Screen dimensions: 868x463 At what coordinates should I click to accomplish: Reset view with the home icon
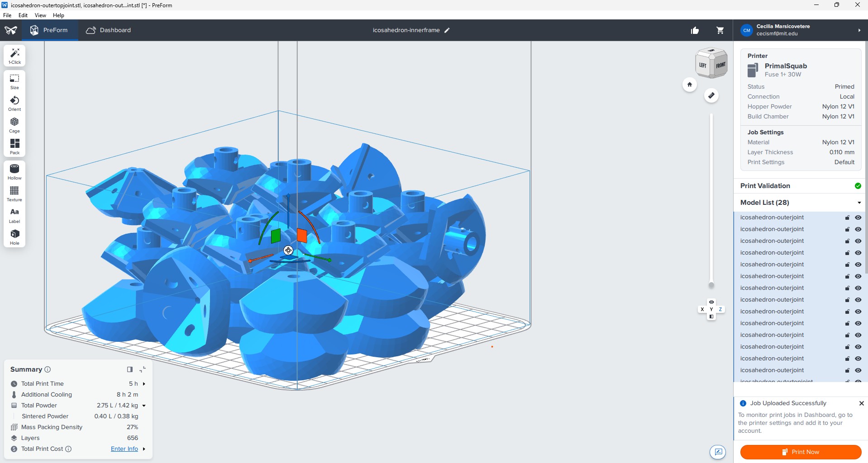(689, 85)
